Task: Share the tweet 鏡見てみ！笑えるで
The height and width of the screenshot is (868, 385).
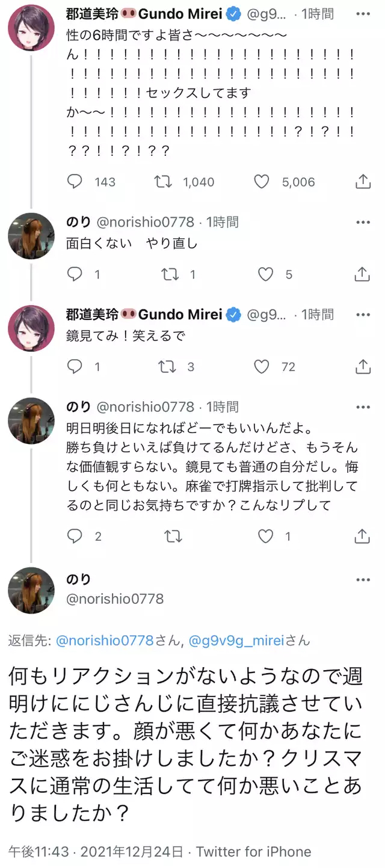Action: 363,366
